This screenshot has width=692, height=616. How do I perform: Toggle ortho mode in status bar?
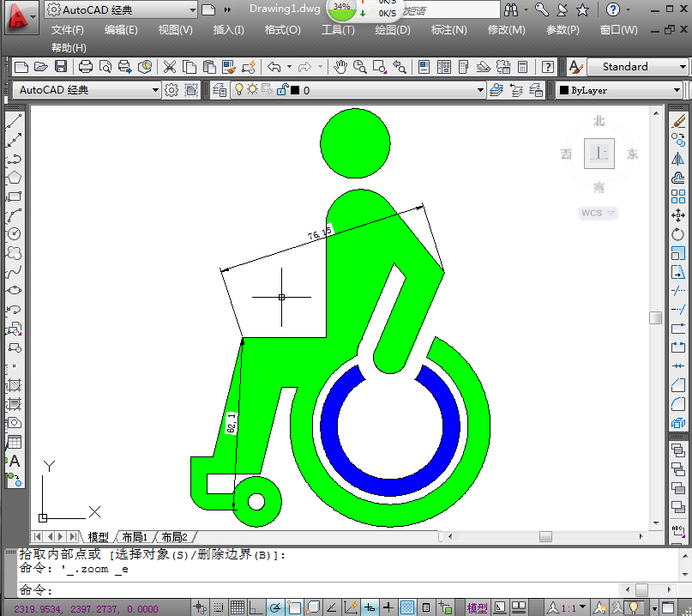(255, 608)
